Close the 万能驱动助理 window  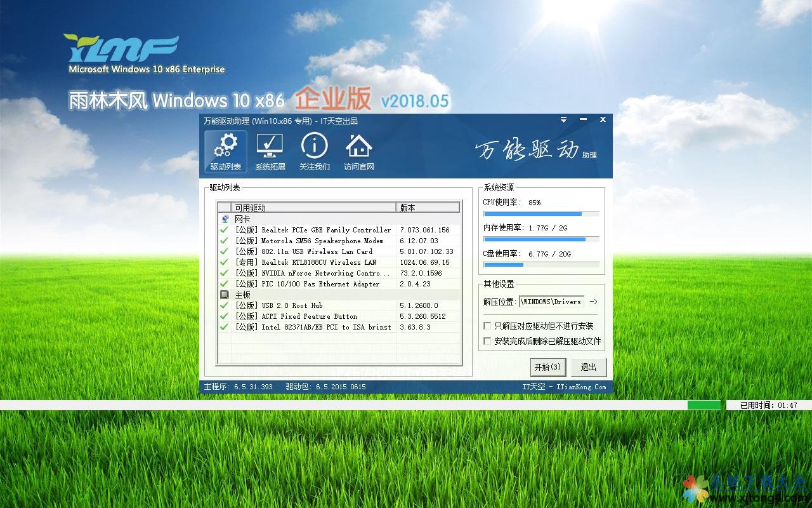tap(603, 119)
